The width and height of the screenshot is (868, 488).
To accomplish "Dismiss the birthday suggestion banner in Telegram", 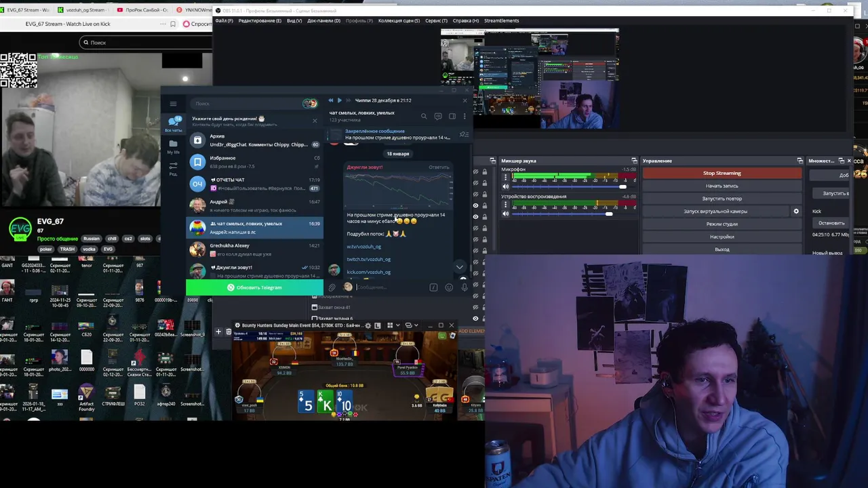I will coord(315,121).
